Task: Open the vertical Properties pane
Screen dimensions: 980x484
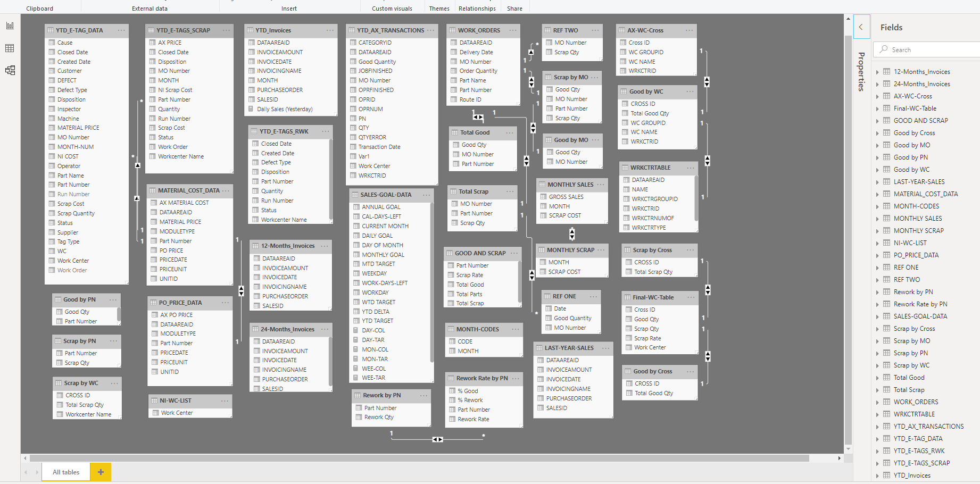Action: pyautogui.click(x=861, y=72)
